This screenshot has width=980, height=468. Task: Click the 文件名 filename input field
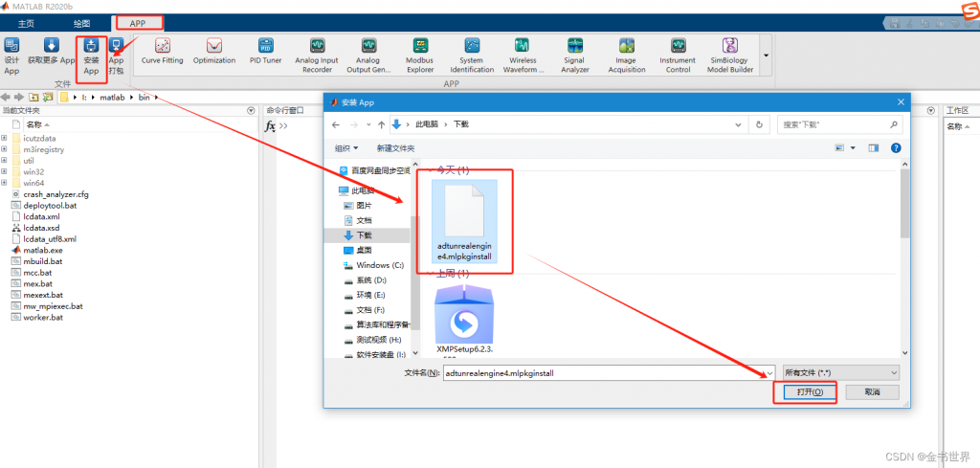[609, 373]
